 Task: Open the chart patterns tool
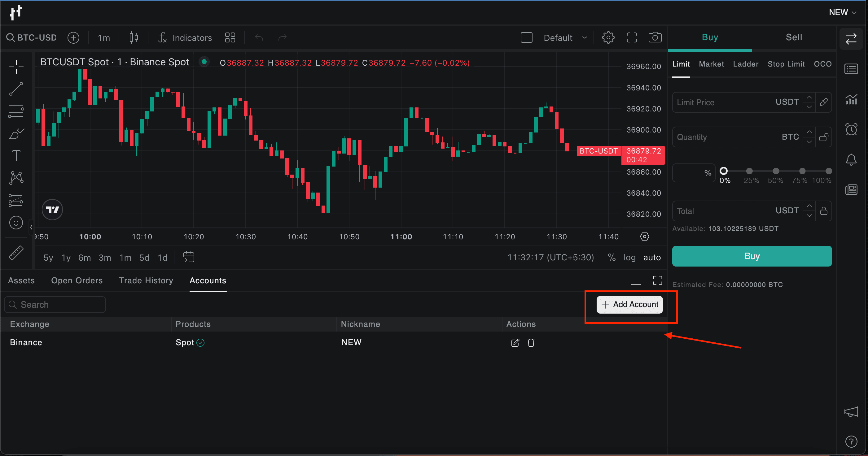pos(16,178)
